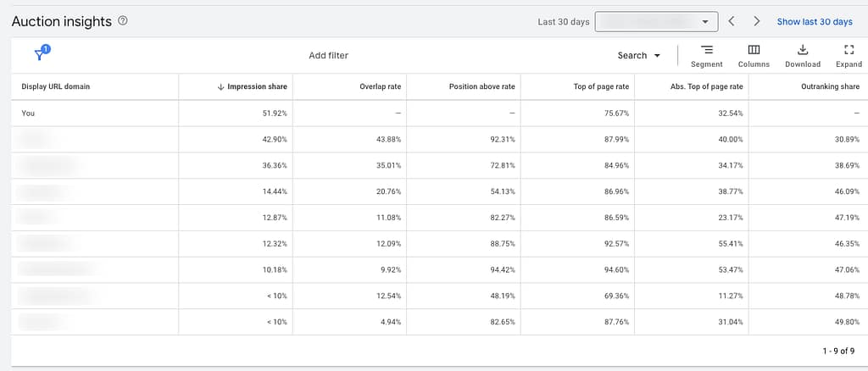Click Show last 30 days link
Screen dimensions: 868x371
814,21
